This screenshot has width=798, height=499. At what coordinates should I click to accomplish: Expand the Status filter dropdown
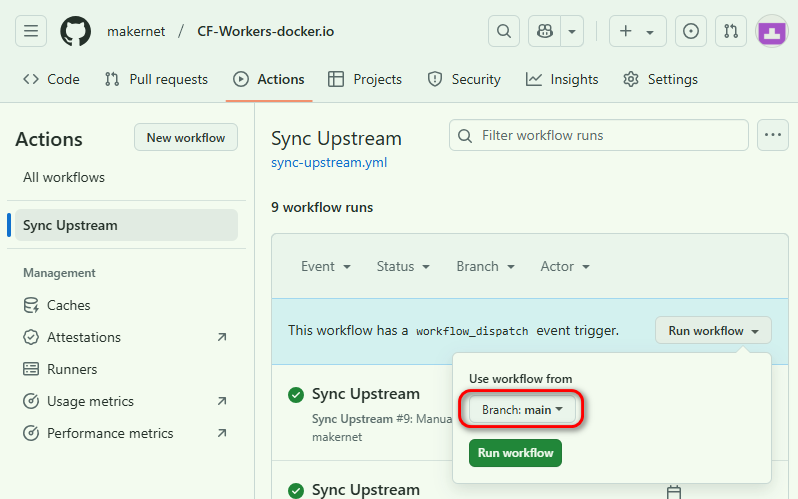click(402, 266)
